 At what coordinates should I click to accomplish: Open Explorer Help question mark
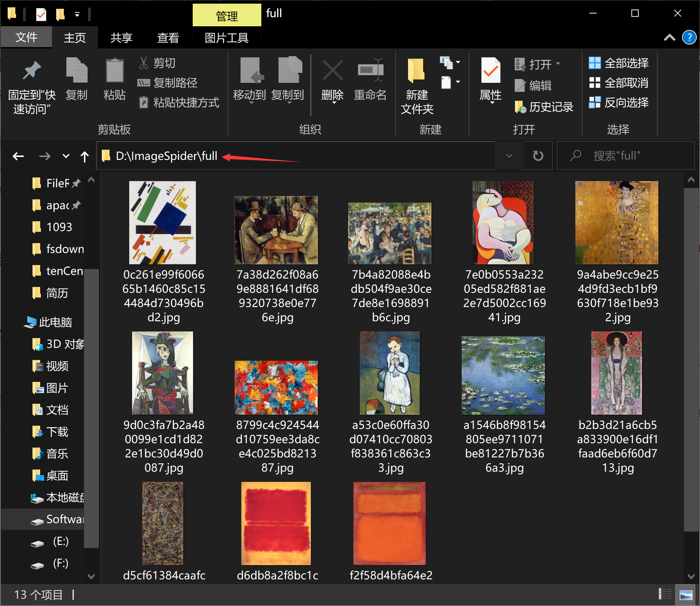689,37
